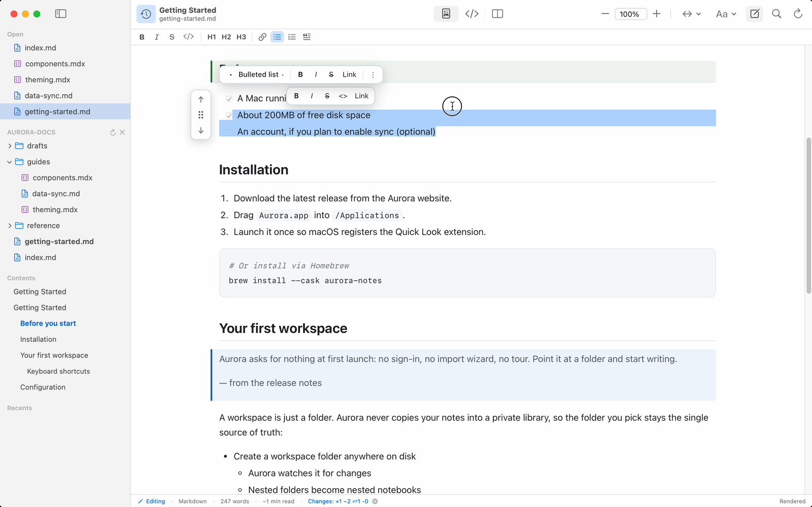
Task: Click Link in the popup with the <> button
Action: 362,96
